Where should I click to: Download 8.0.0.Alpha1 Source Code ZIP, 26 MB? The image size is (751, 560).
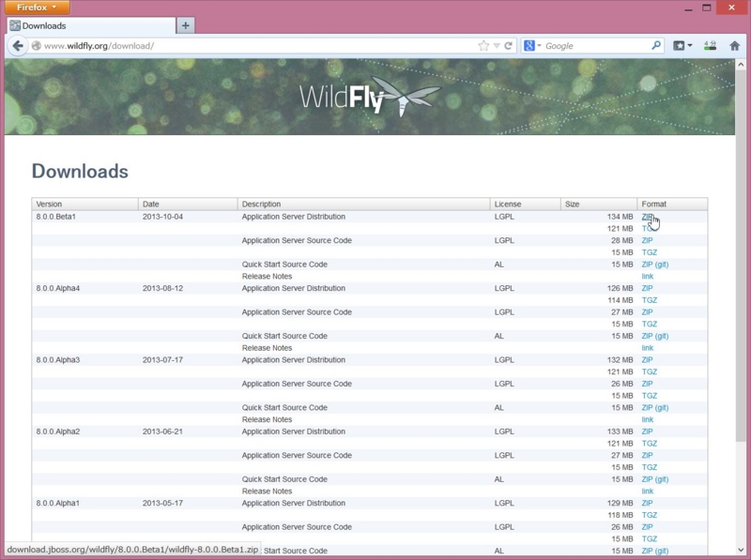647,527
